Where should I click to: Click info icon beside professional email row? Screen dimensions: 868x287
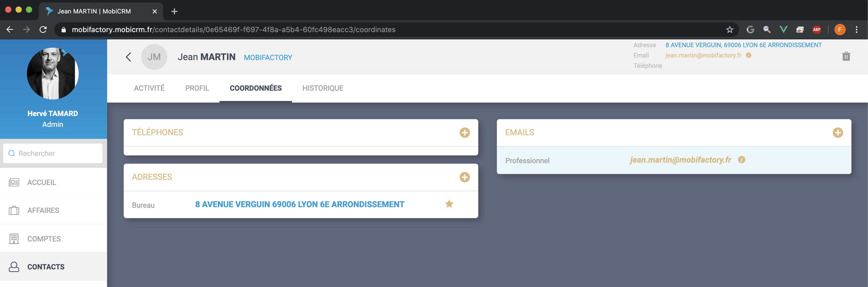coord(741,160)
